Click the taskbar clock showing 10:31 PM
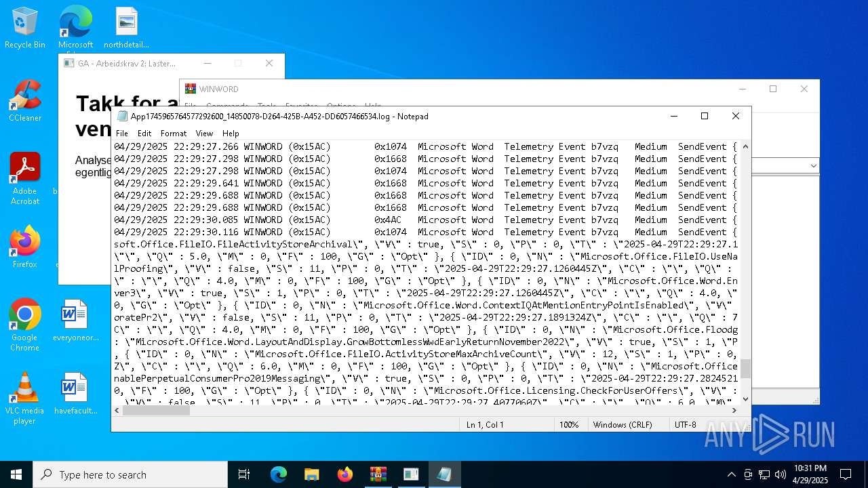The image size is (868, 488). click(x=810, y=474)
